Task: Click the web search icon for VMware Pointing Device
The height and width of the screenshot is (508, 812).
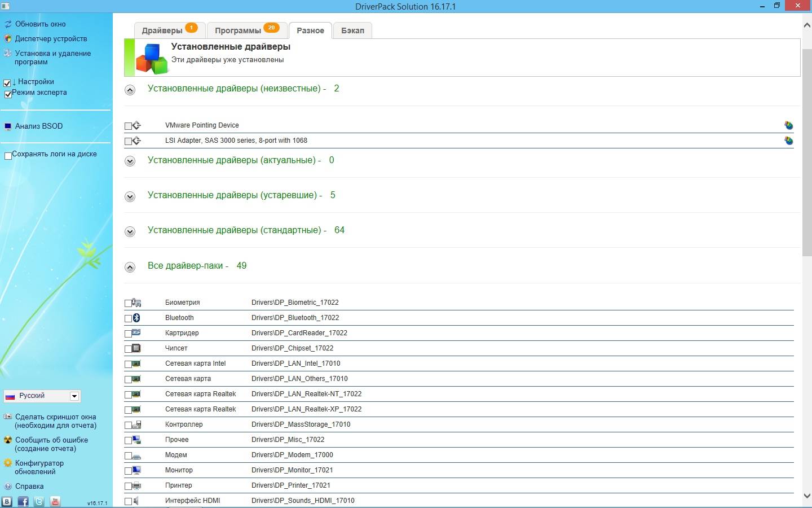Action: pyautogui.click(x=788, y=125)
